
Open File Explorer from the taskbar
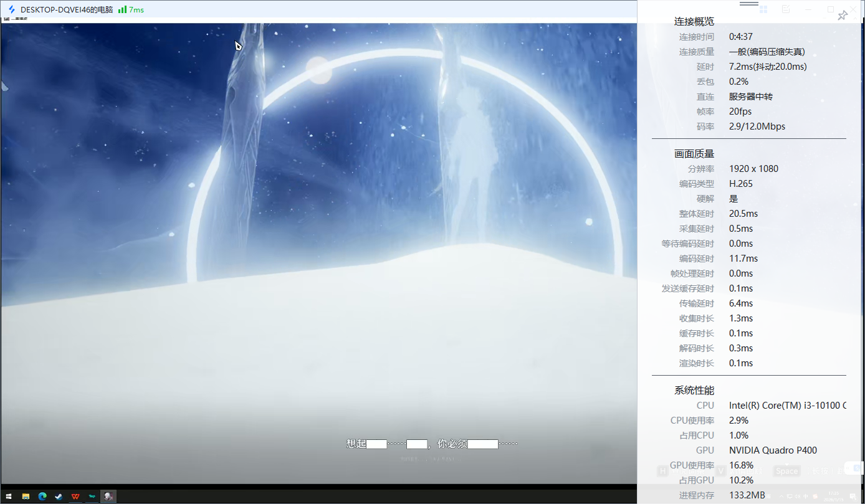click(x=26, y=497)
